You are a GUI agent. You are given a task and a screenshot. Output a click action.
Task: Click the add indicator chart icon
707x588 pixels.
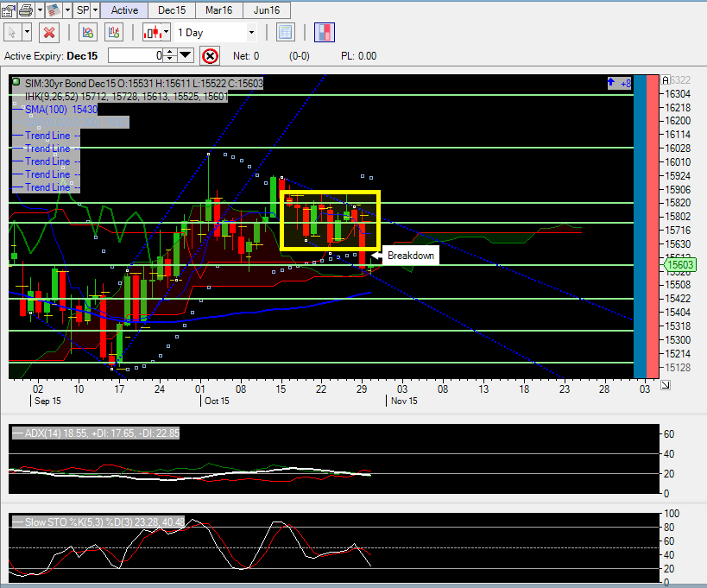87,33
